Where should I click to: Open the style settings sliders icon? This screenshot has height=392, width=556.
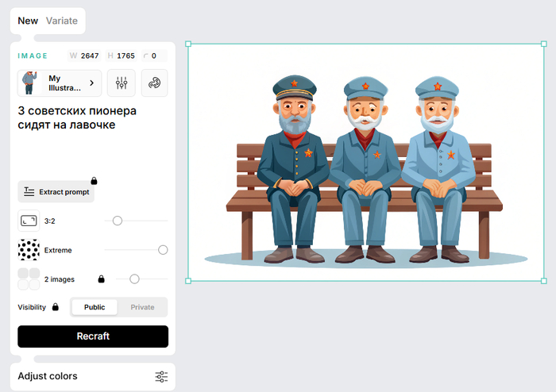tap(122, 83)
